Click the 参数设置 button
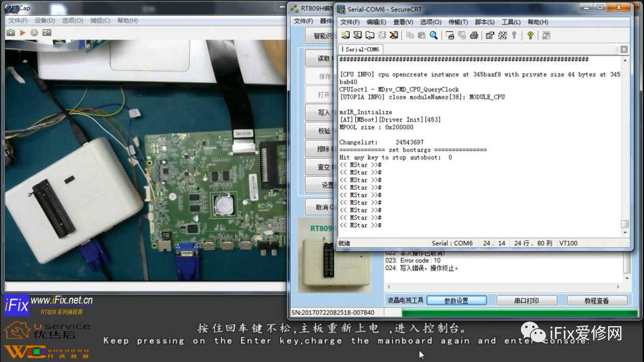The image size is (644, 362). [456, 301]
